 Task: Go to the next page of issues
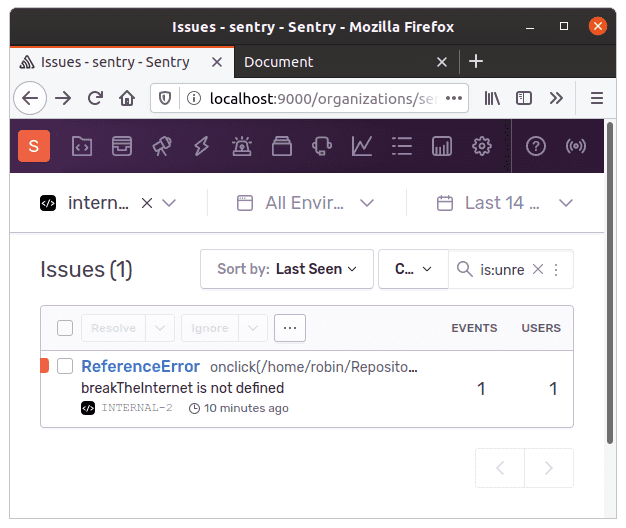click(549, 468)
